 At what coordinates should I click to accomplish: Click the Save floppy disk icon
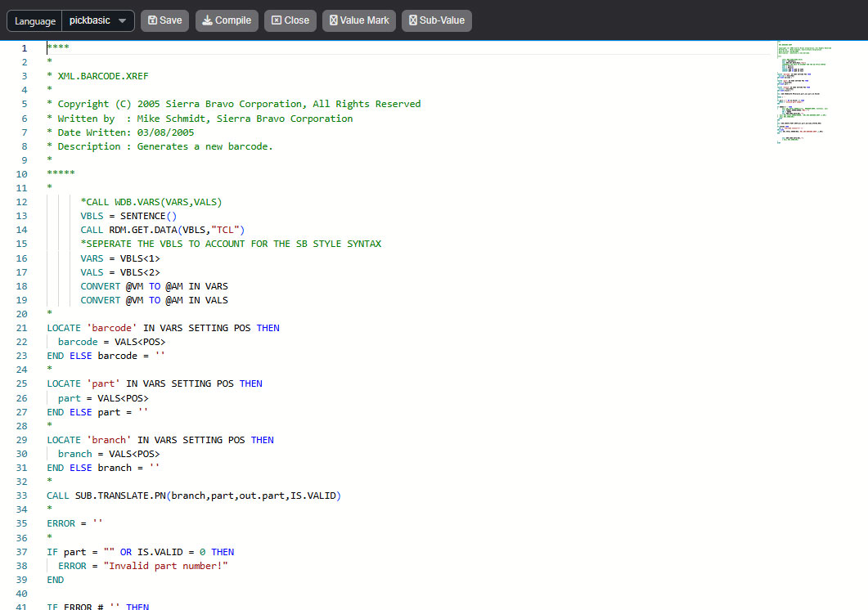coord(153,20)
